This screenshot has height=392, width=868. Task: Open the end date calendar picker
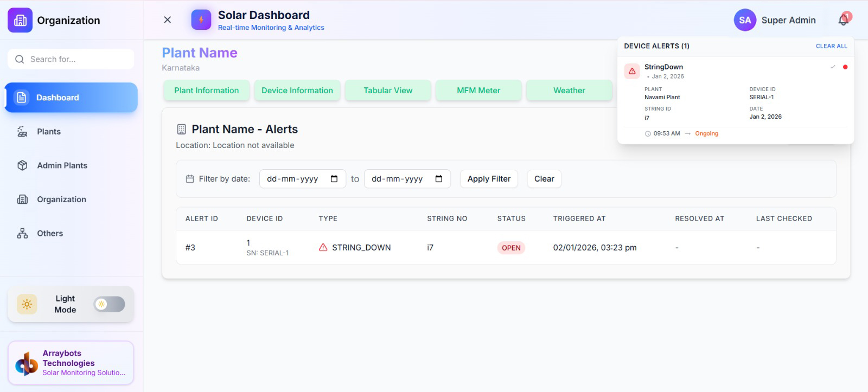tap(439, 179)
